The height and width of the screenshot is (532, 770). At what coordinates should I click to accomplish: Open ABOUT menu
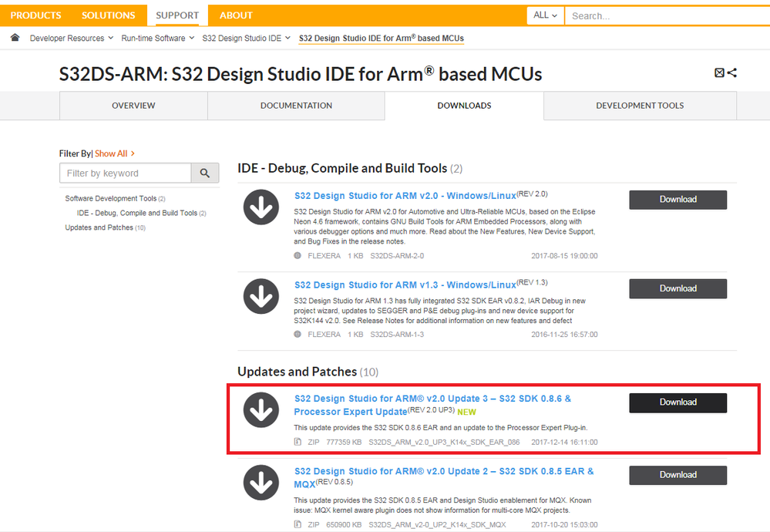click(236, 15)
